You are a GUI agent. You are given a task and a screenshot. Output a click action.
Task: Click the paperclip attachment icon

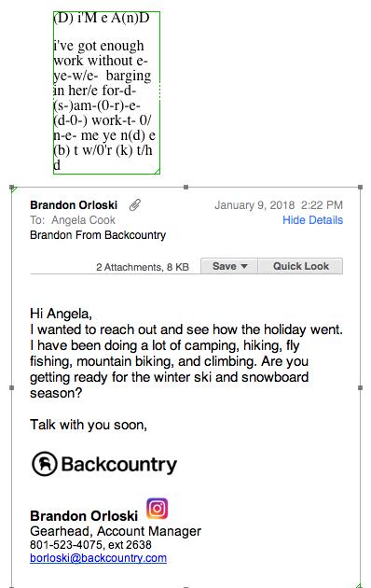coord(135,205)
